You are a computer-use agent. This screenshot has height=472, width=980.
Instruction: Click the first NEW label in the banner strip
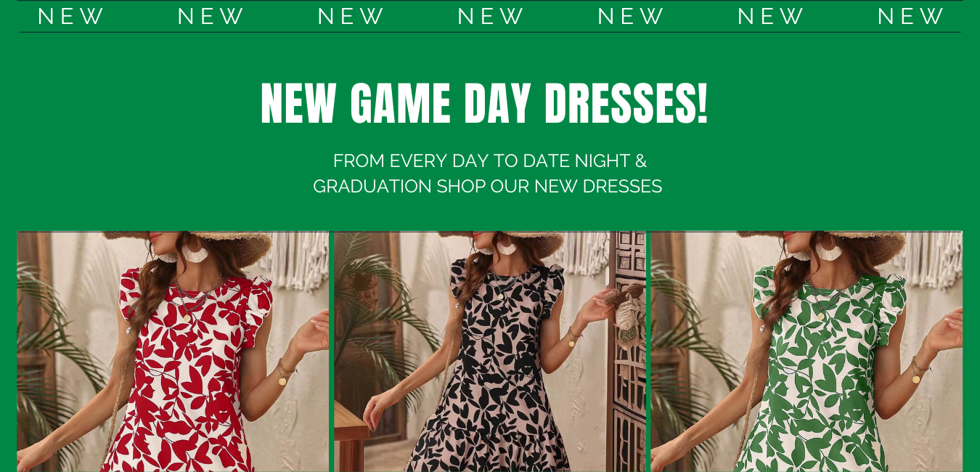point(70,16)
